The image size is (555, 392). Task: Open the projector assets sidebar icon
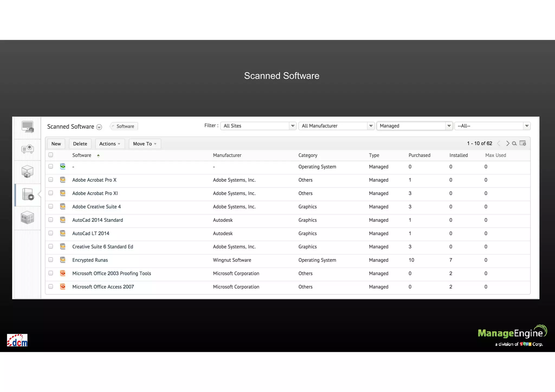[28, 149]
